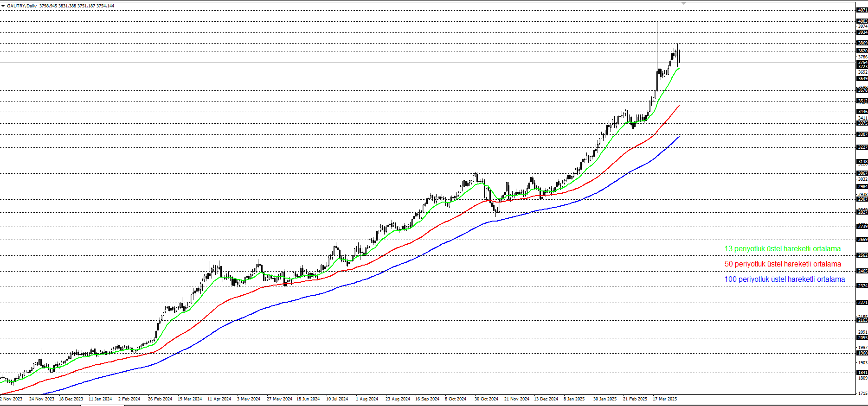
Task: Click the 18 Dec 2023 date label
Action: [71, 399]
